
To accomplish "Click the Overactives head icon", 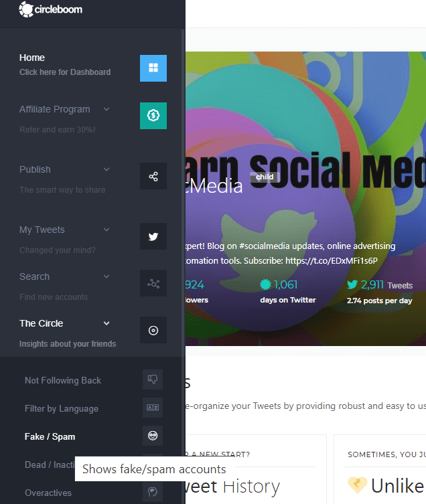I will 153,492.
